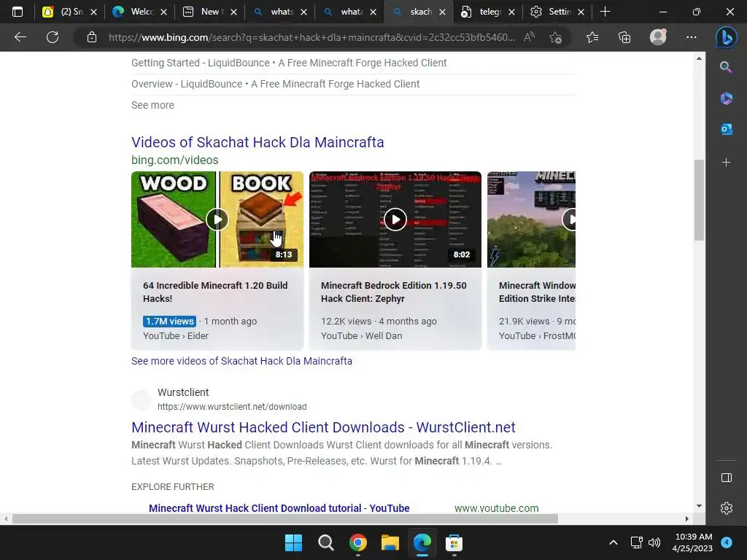Expand See more under LiquidBounce results
This screenshot has width=747, height=560.
point(152,105)
